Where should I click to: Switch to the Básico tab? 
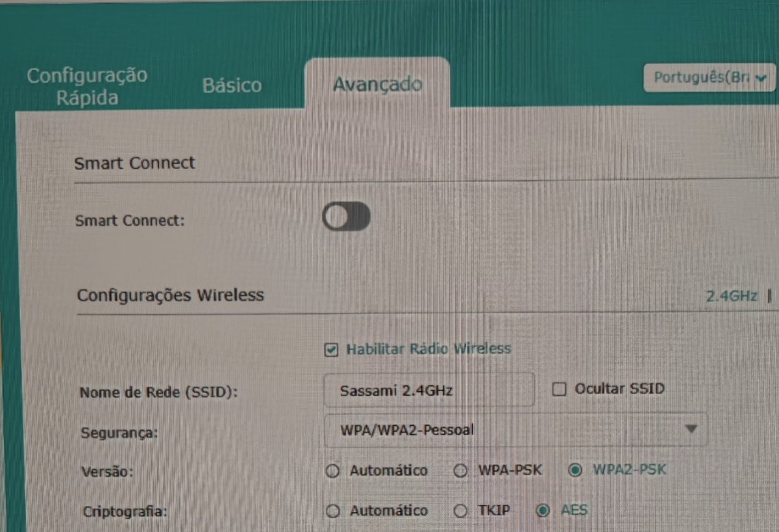232,86
